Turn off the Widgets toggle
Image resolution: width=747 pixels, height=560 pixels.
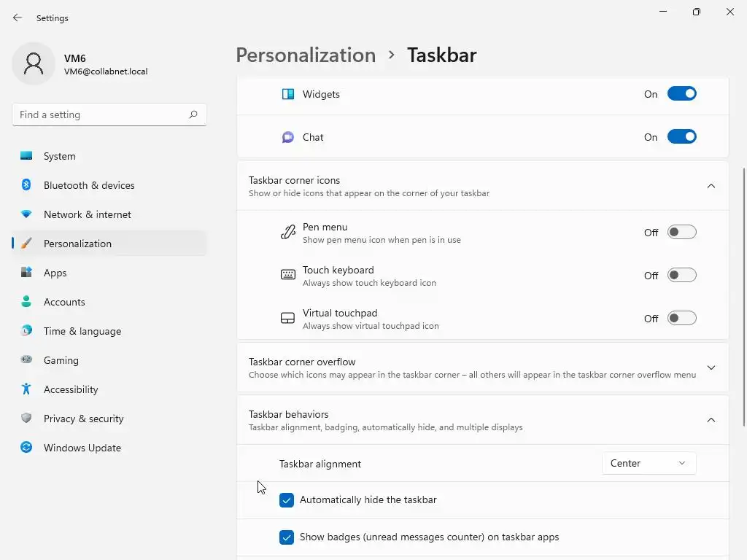(x=681, y=94)
